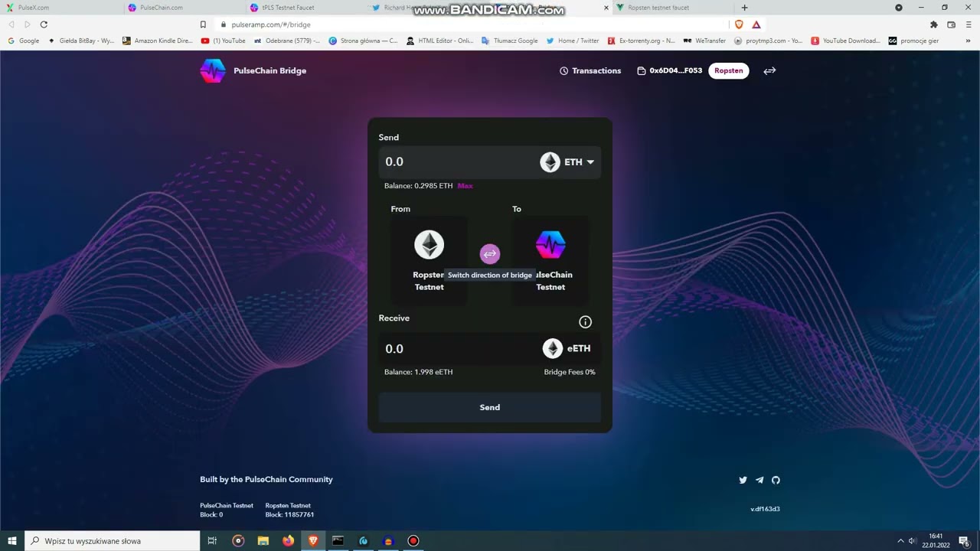Open the Odebrane (5779) bookmark
Screen dimensions: 980x551
pos(287,41)
